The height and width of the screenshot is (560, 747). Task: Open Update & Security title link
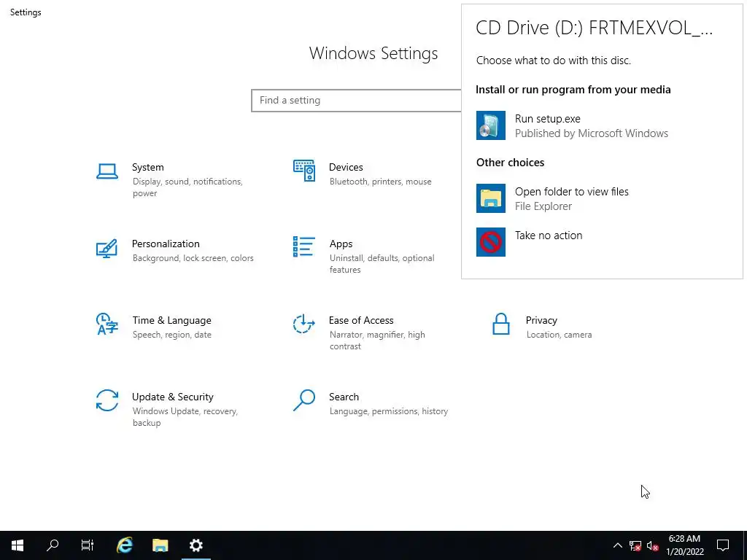[x=172, y=397]
